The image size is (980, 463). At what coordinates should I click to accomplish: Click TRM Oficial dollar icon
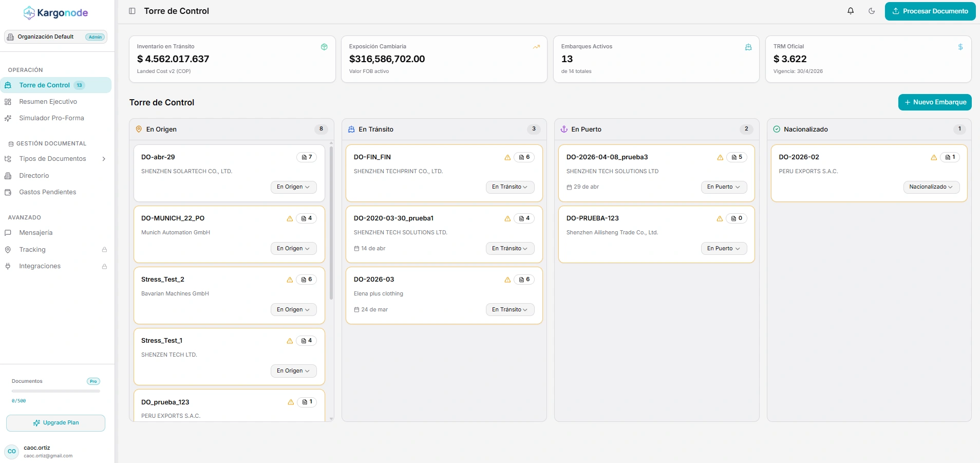pos(960,47)
